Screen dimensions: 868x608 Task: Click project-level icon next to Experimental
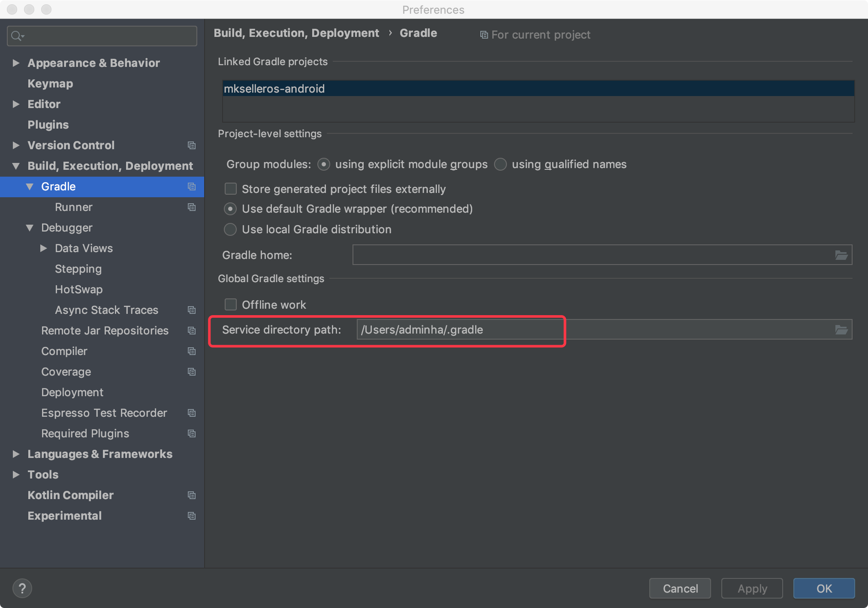coord(192,516)
